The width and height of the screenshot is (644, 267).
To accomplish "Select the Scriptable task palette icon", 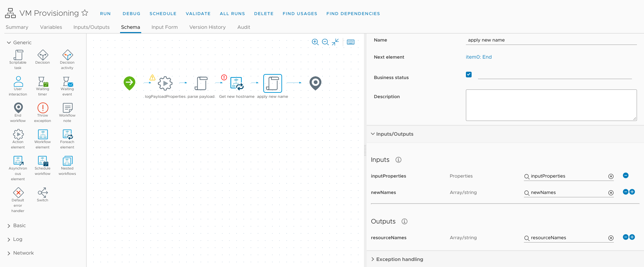I will pos(18,55).
